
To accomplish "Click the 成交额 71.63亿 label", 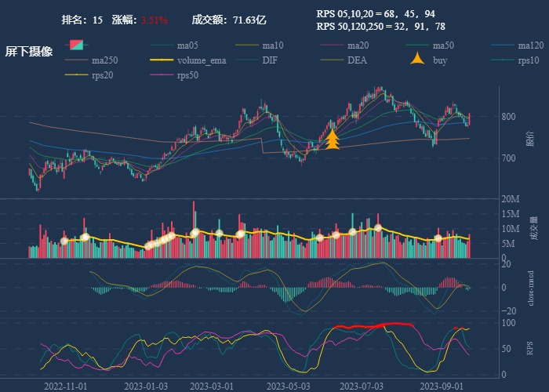I will (229, 19).
